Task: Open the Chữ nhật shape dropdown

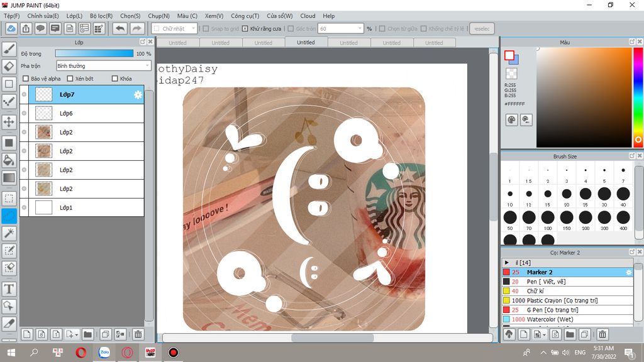Action: click(174, 29)
